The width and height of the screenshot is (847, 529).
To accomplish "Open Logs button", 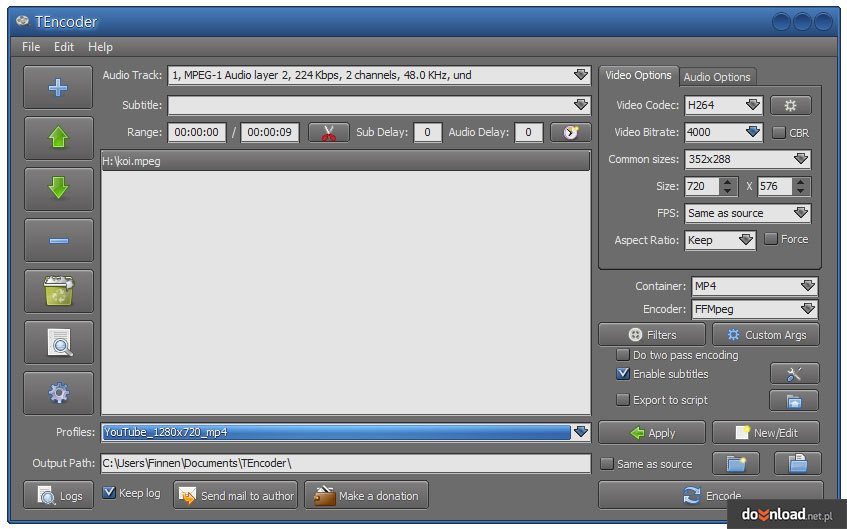I will click(58, 495).
